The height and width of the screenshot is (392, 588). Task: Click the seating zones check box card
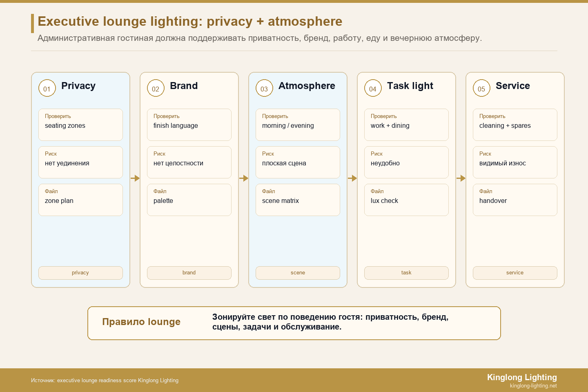pyautogui.click(x=80, y=125)
